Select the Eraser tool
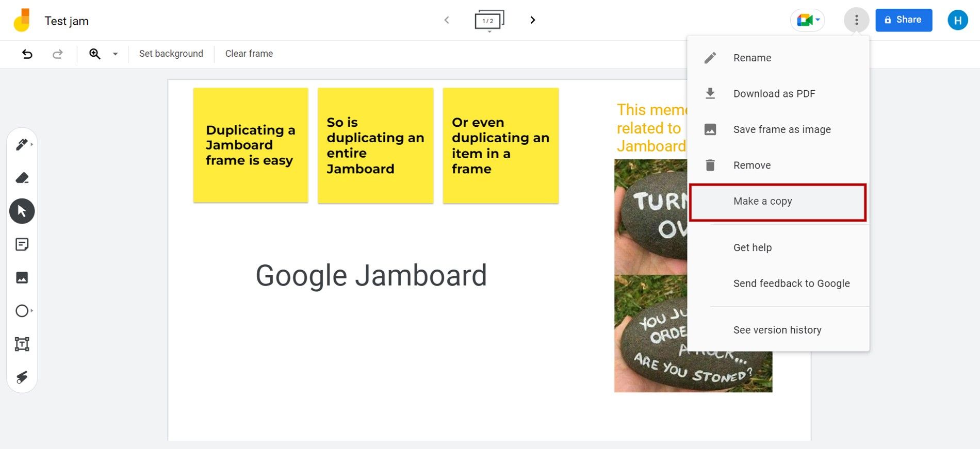Screen dimensions: 980x449 pyautogui.click(x=22, y=178)
